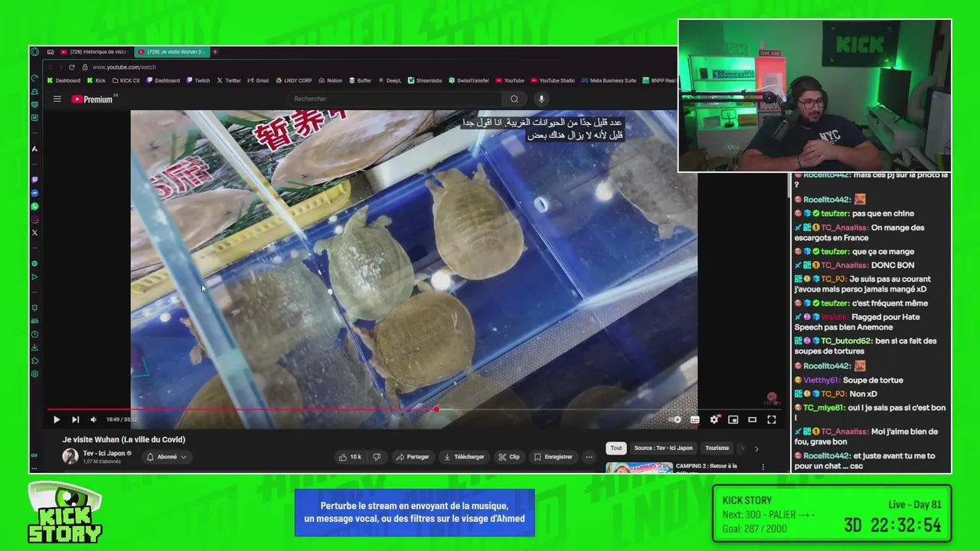The width and height of the screenshot is (980, 551).
Task: Open Buffer bookmark
Action: click(360, 80)
